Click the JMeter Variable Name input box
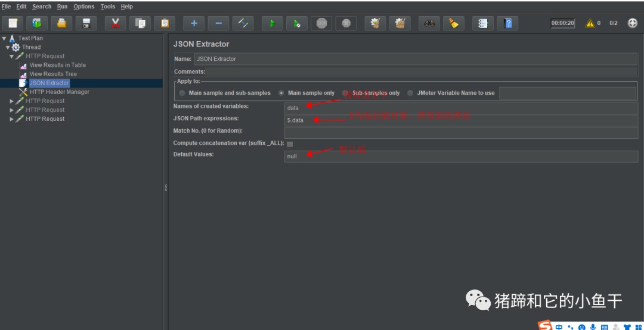Screen dimensions: 644x330 point(568,93)
